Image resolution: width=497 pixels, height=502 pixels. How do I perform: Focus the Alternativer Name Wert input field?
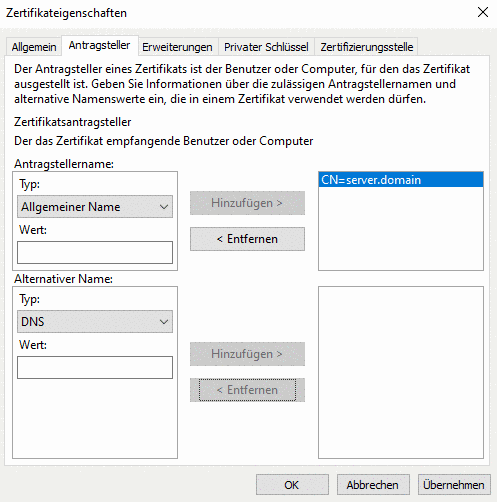tap(95, 367)
